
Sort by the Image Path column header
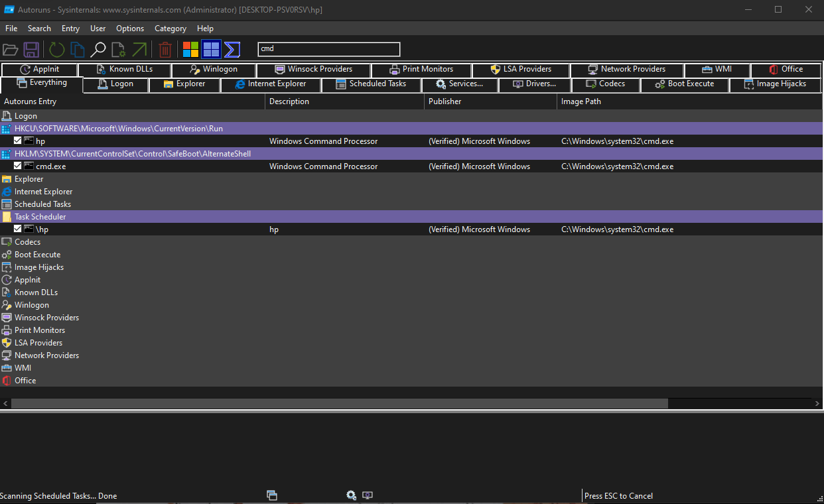click(690, 101)
